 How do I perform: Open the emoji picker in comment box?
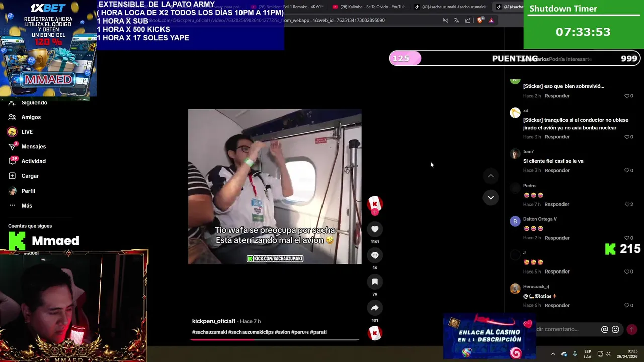pos(615,329)
